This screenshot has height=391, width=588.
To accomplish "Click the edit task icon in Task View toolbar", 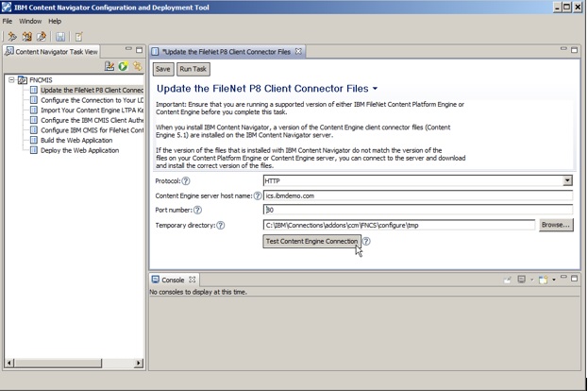I will click(109, 66).
